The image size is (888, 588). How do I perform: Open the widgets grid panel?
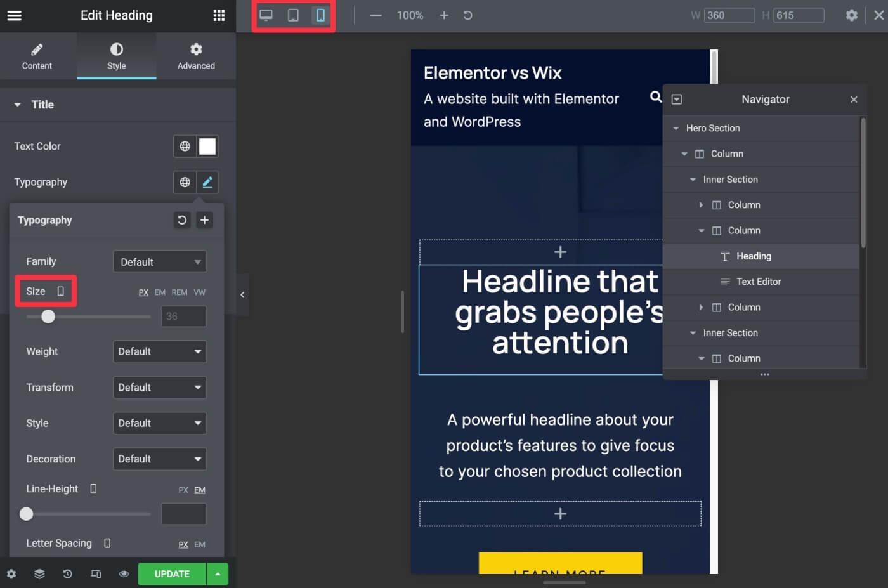click(x=219, y=15)
